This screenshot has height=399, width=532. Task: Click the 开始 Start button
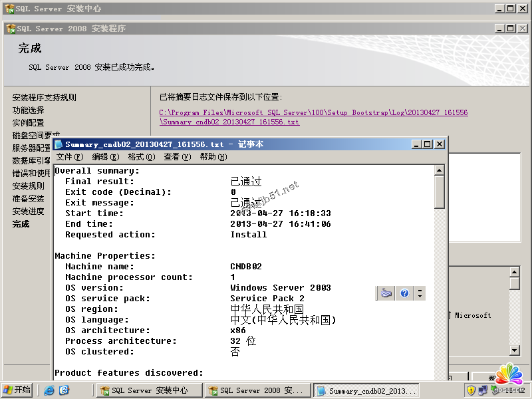(x=17, y=390)
